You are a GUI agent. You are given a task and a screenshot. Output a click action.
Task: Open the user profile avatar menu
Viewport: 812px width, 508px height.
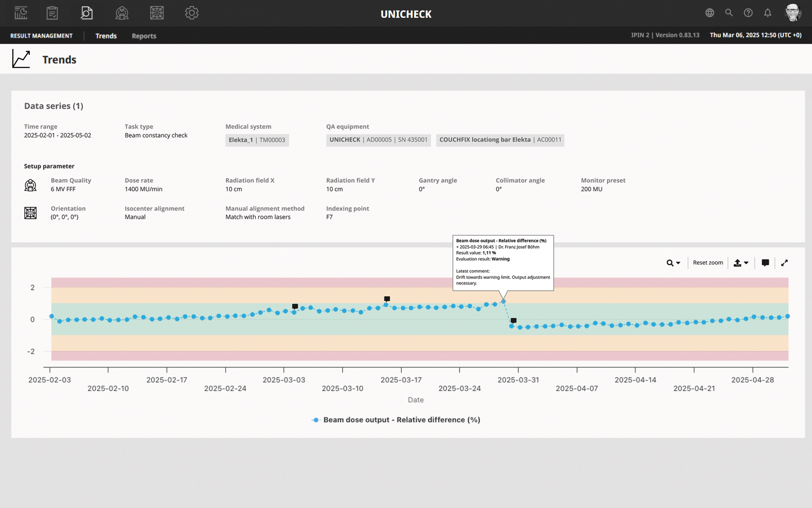(793, 13)
